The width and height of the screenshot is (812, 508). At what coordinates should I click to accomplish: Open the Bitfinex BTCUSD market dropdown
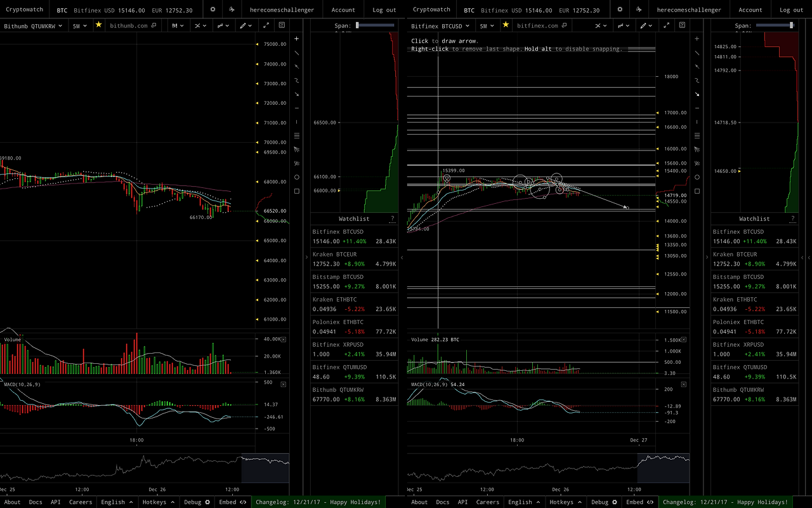pyautogui.click(x=440, y=26)
